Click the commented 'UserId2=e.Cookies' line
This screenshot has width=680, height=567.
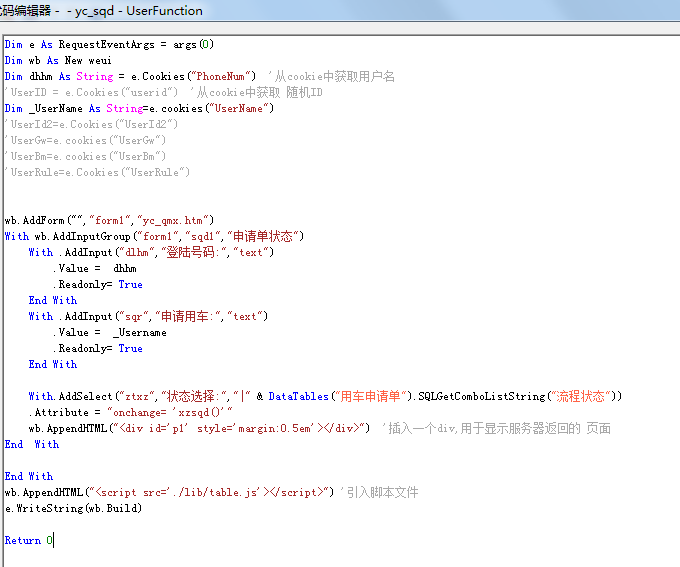tap(91, 125)
